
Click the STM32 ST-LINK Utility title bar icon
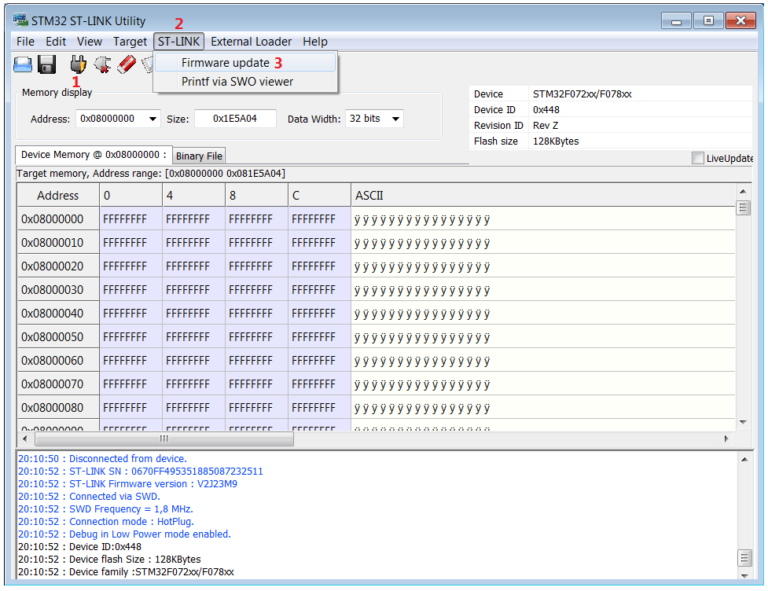pos(21,20)
